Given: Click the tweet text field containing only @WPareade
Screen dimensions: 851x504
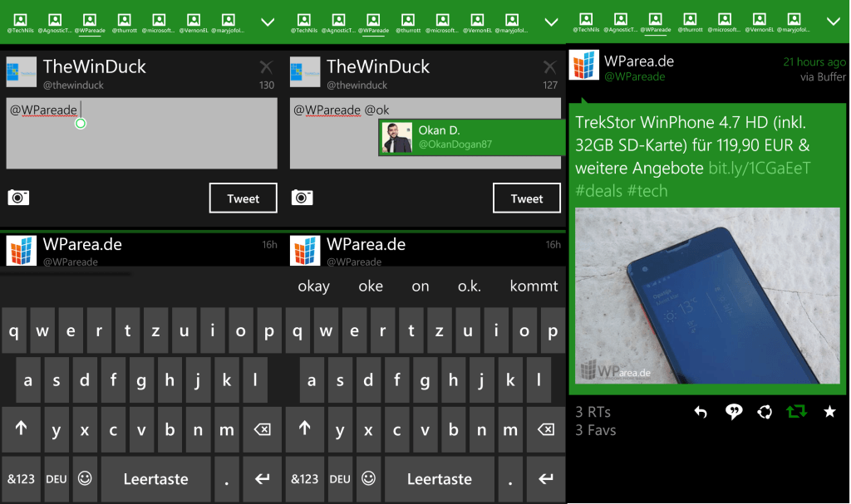Looking at the screenshot, I should point(141,134).
